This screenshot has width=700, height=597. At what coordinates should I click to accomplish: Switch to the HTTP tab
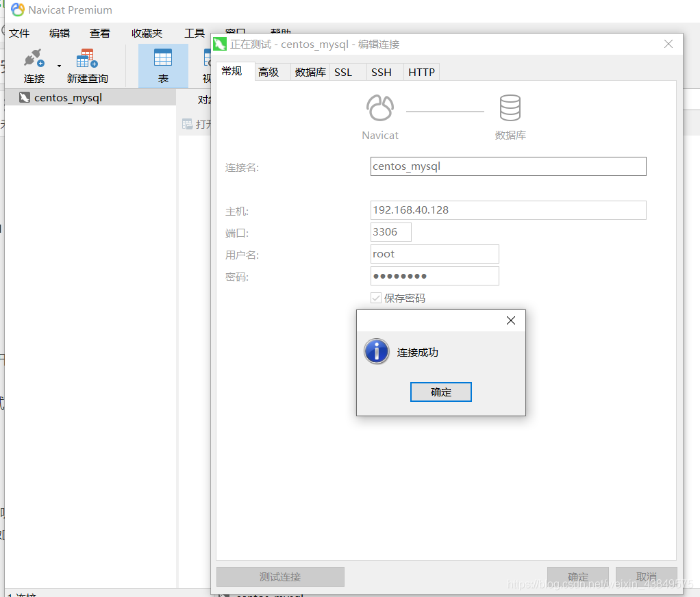[421, 72]
